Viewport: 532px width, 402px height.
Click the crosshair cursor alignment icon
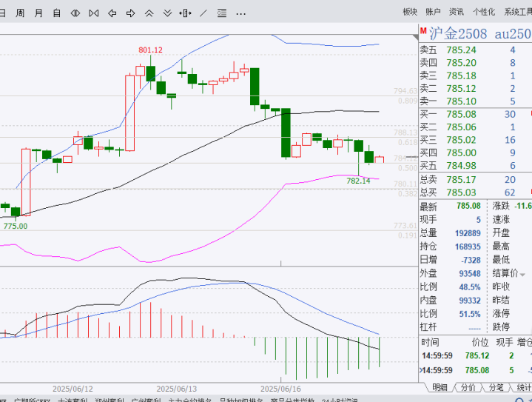pos(186,13)
